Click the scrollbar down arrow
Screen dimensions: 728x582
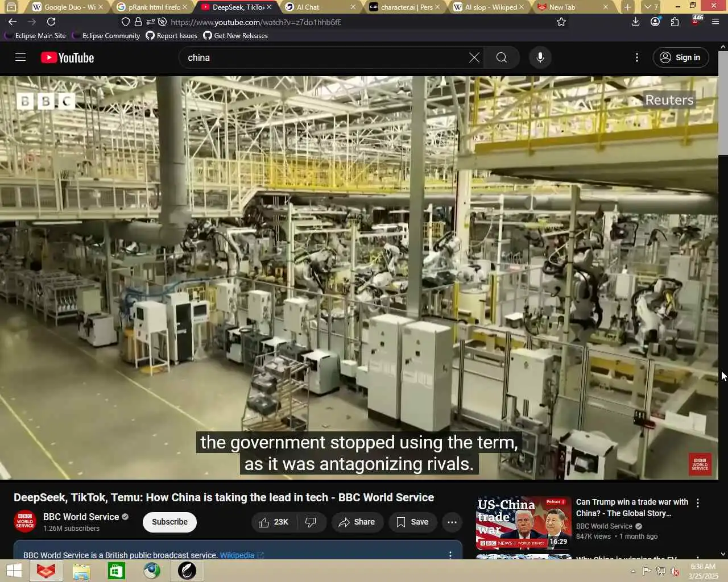point(723,554)
